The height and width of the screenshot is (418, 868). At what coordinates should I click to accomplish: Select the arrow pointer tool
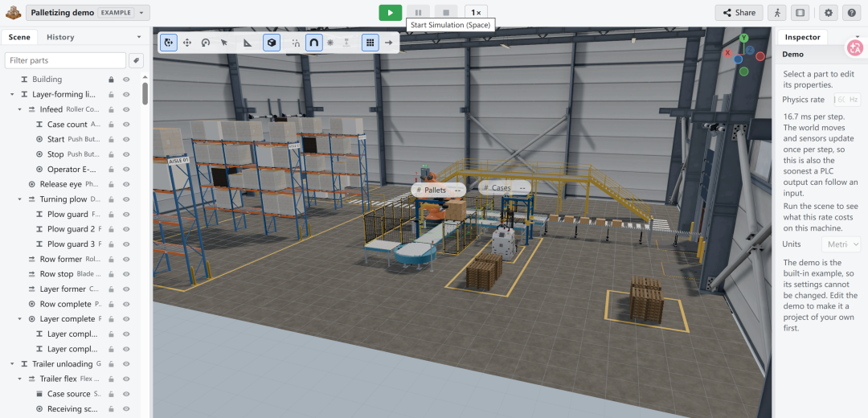[x=224, y=42]
